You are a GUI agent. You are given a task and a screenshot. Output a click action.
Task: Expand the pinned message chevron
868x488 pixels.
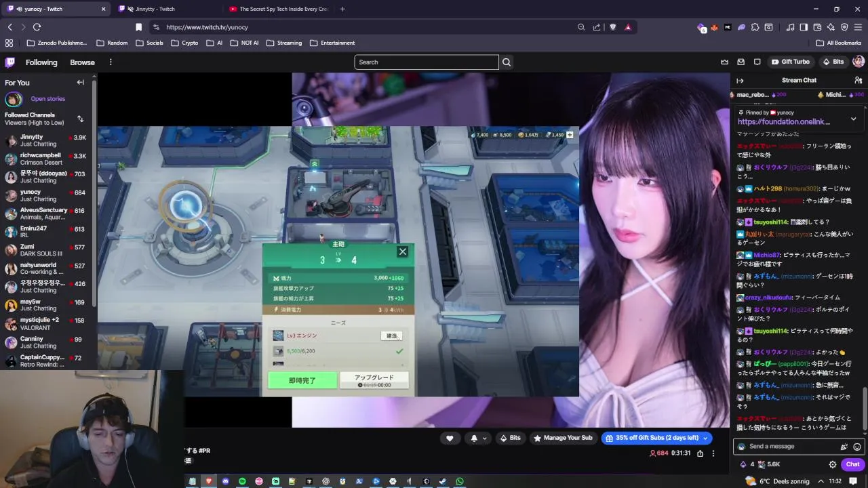[x=853, y=119]
